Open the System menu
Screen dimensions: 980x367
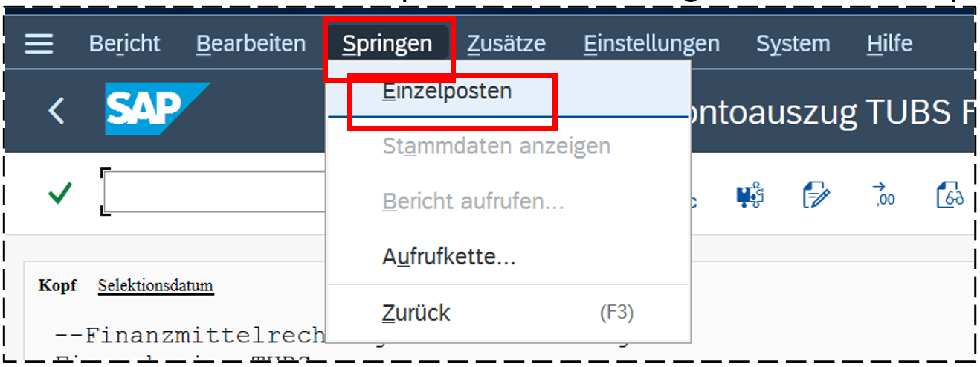click(x=793, y=44)
